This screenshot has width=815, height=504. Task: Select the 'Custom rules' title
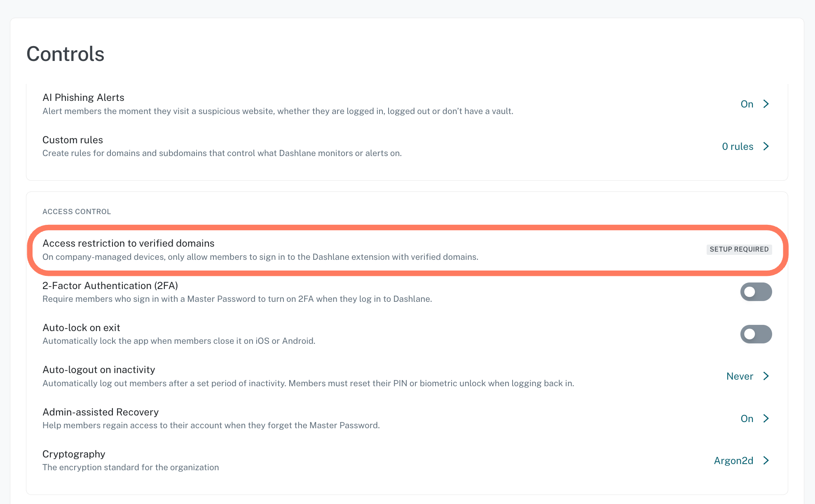pyautogui.click(x=73, y=140)
